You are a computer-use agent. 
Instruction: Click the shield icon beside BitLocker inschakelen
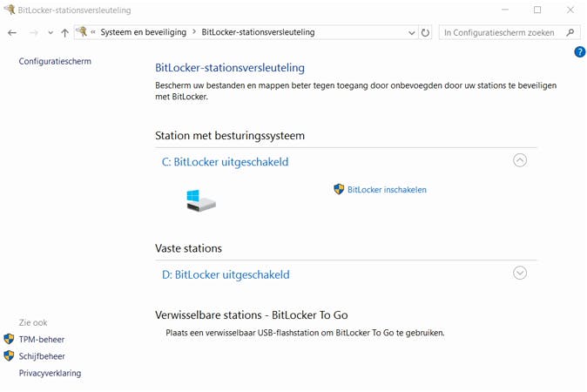click(339, 189)
